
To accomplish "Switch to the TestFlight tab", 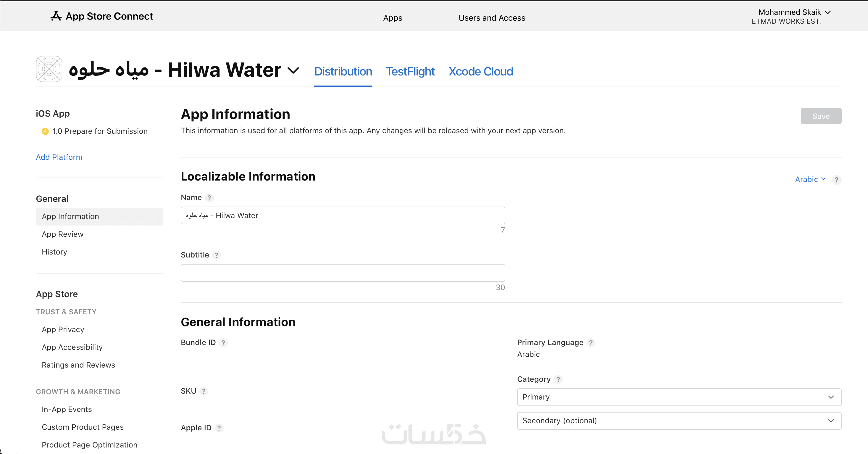I will click(x=410, y=71).
